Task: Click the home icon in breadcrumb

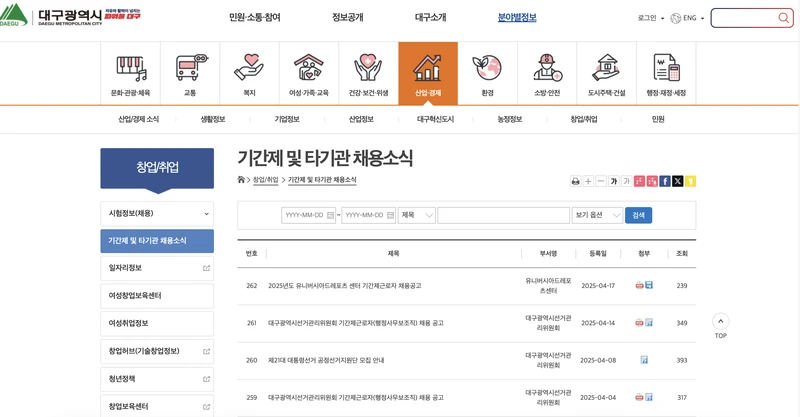Action: pyautogui.click(x=241, y=179)
